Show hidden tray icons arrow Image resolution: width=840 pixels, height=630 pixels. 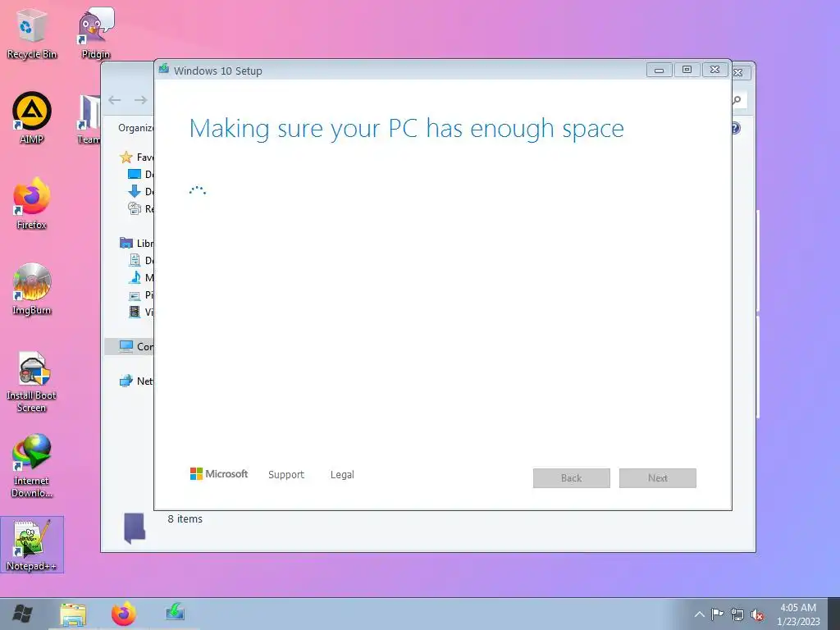[699, 614]
